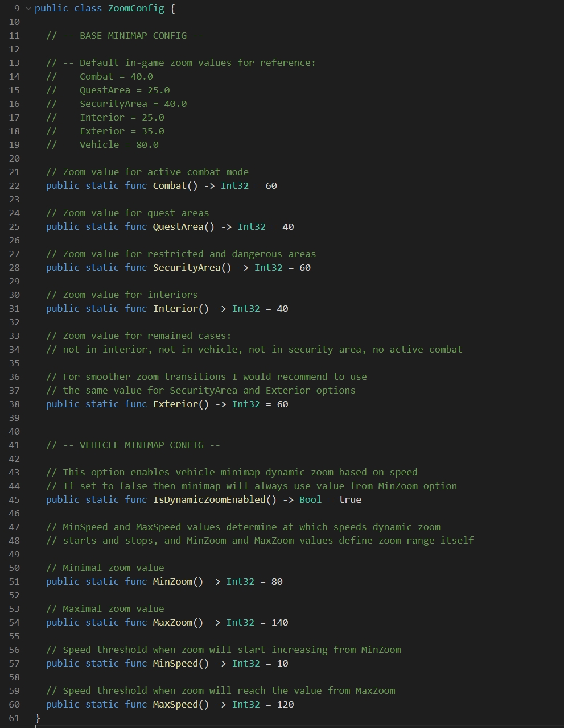Click the closing brace on line 61

38,718
